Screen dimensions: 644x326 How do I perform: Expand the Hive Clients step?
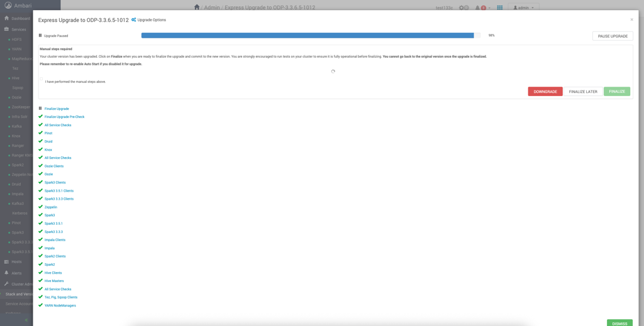(x=53, y=273)
